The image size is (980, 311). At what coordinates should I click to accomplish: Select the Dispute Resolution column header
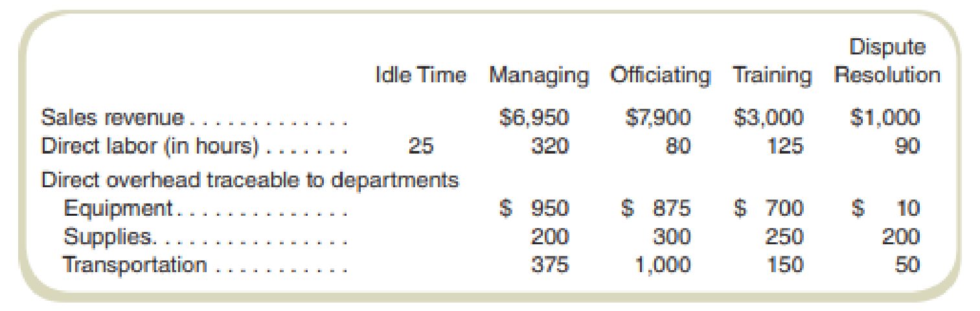(x=887, y=61)
